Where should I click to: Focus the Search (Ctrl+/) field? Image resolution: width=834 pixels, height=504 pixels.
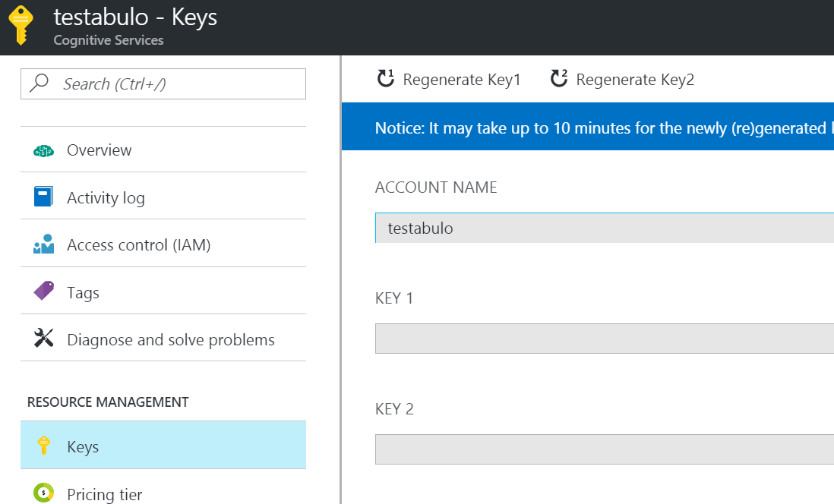click(163, 83)
